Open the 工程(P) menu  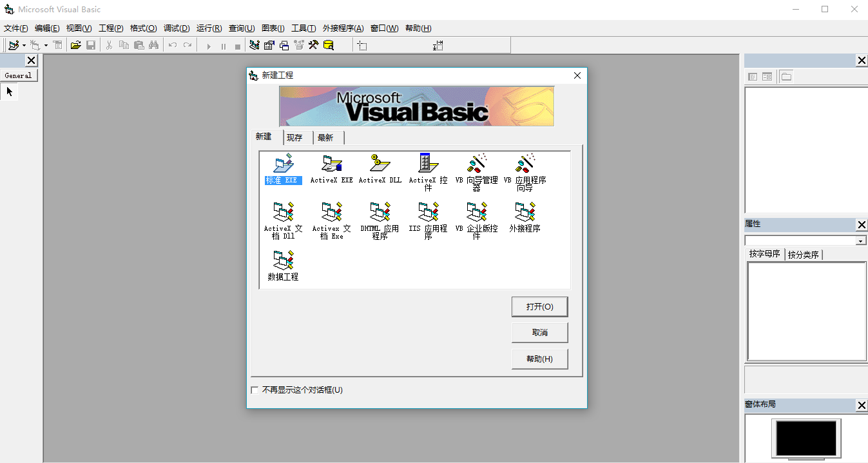click(110, 28)
